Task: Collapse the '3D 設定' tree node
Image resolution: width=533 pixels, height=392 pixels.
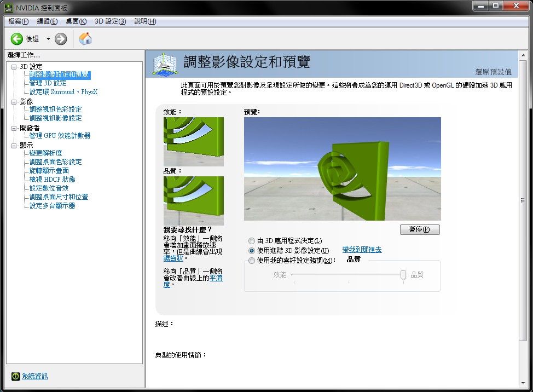Action: pos(14,67)
